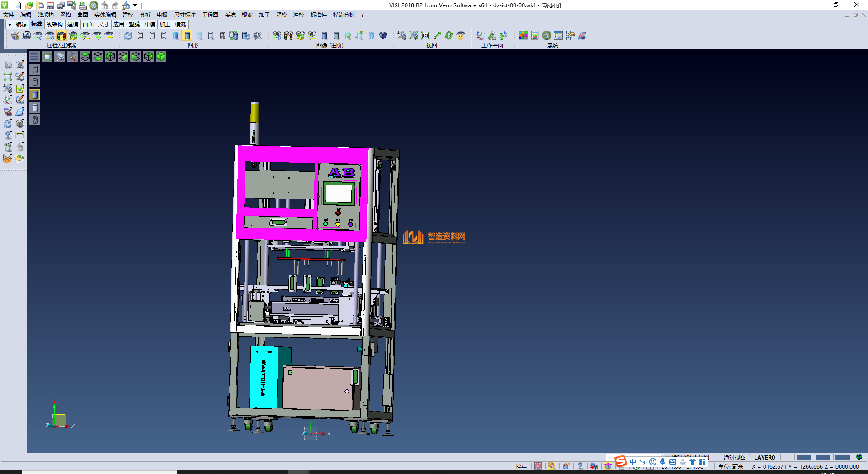Open the 文件 menu
Screen dimensions: 868x474
pos(9,15)
